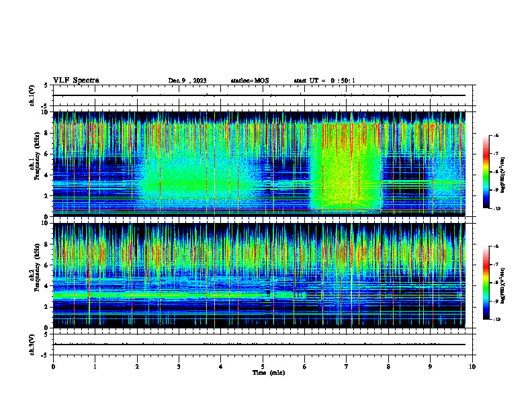The height and width of the screenshot is (411, 532).
Task: Click Time axis tick label "4"
Action: tap(220, 367)
